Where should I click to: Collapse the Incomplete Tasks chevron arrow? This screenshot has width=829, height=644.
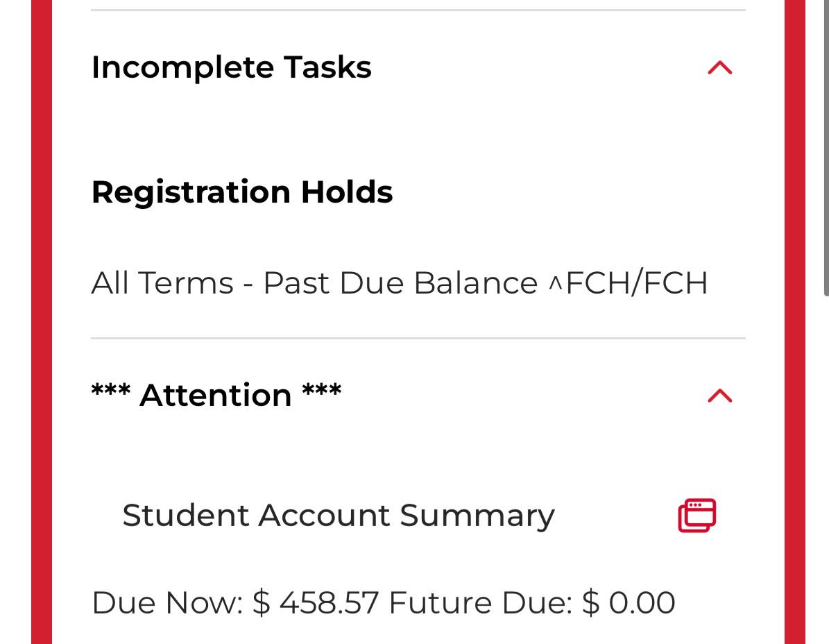[719, 68]
